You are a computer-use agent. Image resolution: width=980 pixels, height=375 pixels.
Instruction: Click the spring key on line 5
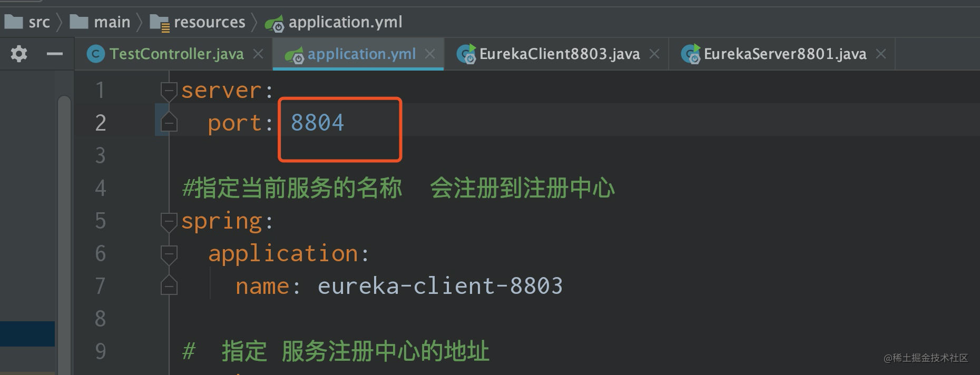pos(221,222)
